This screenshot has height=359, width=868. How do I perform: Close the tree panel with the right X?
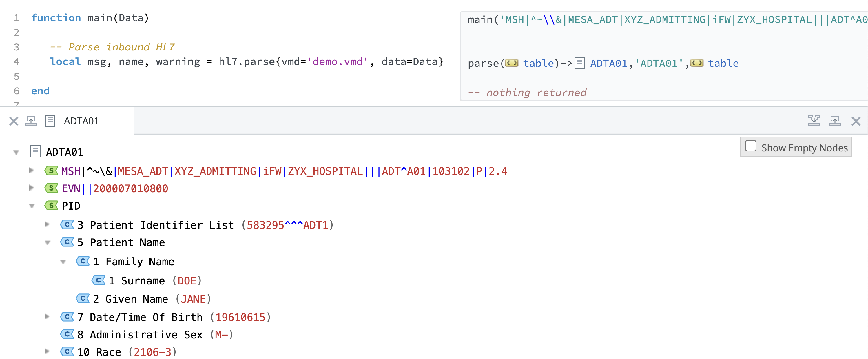point(856,121)
